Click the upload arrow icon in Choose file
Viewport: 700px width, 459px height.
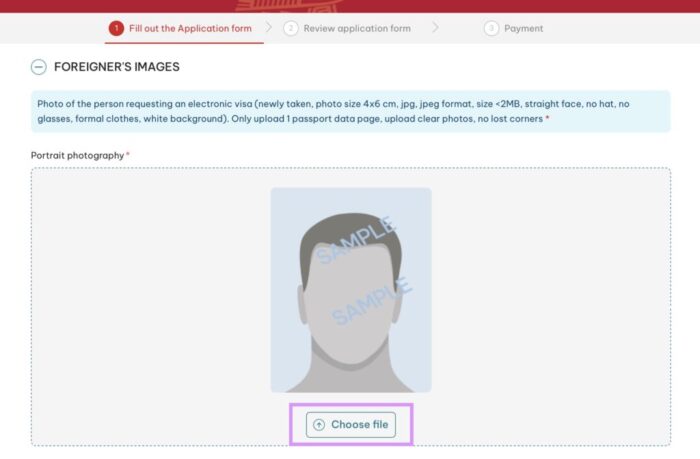coord(319,425)
